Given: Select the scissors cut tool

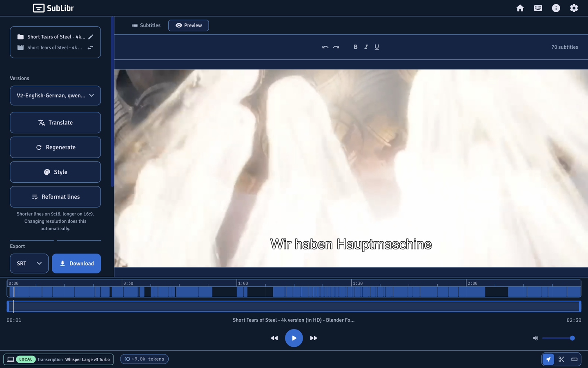Looking at the screenshot, I should click(x=561, y=359).
